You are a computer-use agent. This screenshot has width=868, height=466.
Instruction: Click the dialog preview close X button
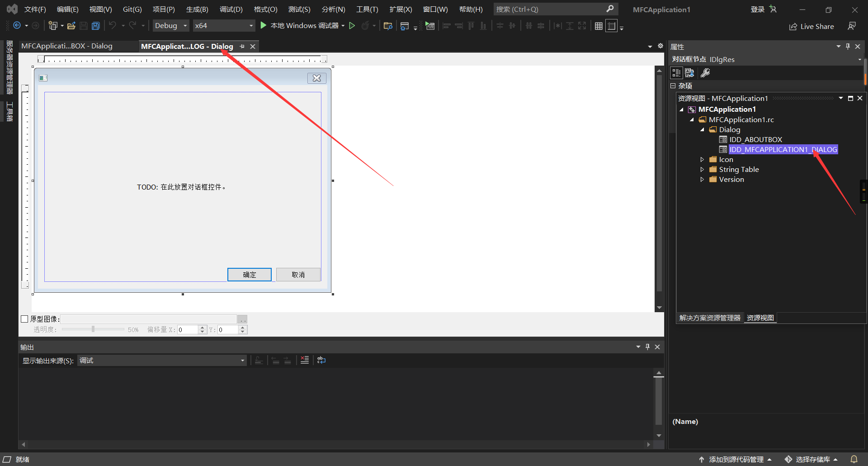pyautogui.click(x=317, y=78)
